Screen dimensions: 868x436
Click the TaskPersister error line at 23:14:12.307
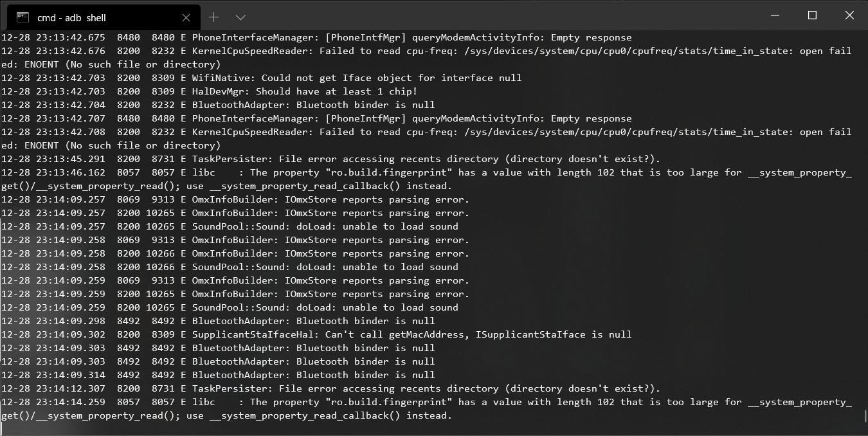coord(330,388)
